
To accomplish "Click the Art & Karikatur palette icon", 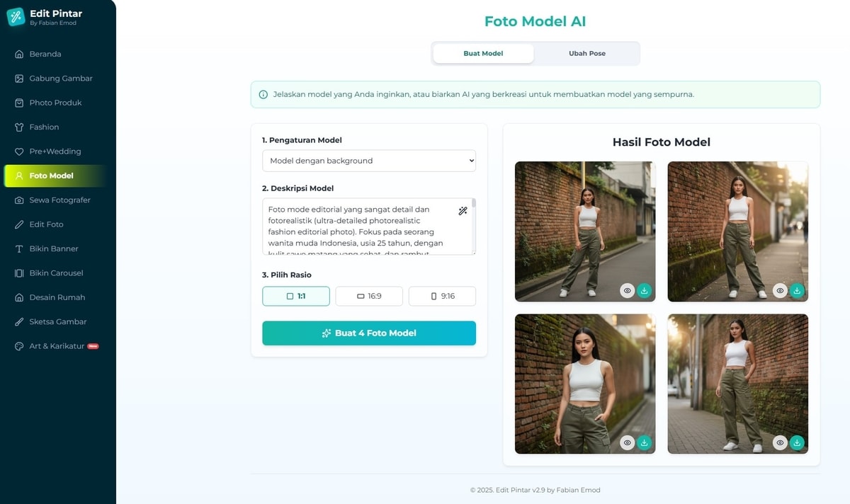I will (19, 346).
